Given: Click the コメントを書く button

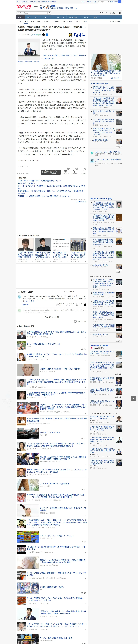Looking at the screenshot, I should 69,292.
